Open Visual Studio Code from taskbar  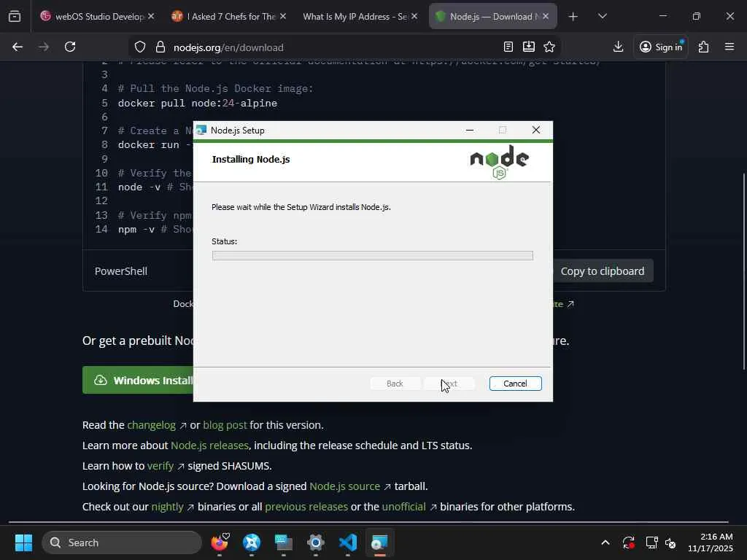click(348, 542)
